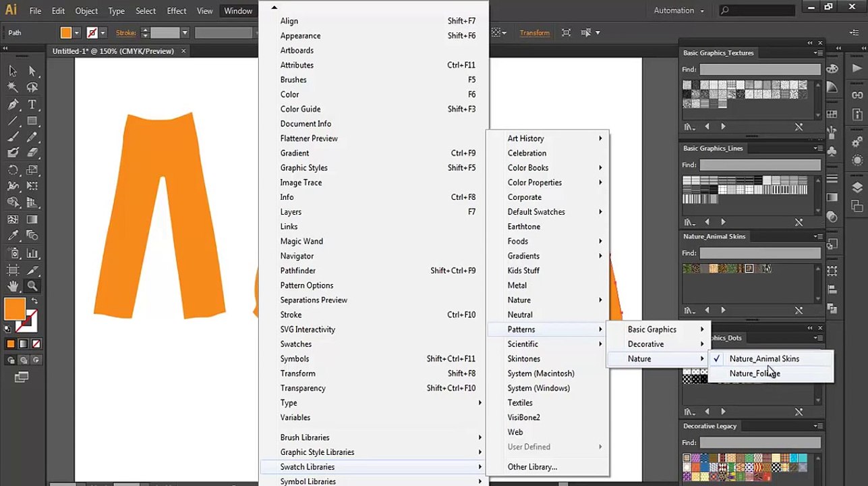
Task: Load previous library in Basic Graphics_Lines
Action: 707,222
